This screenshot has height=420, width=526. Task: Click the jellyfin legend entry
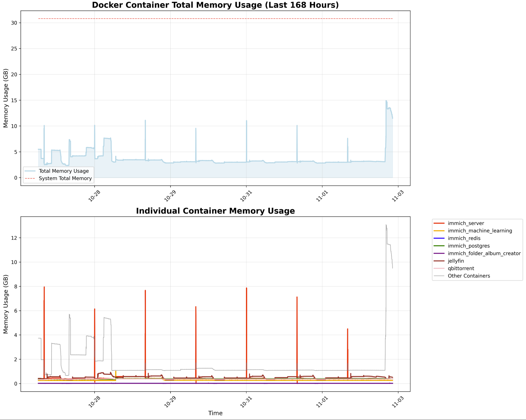[456, 261]
